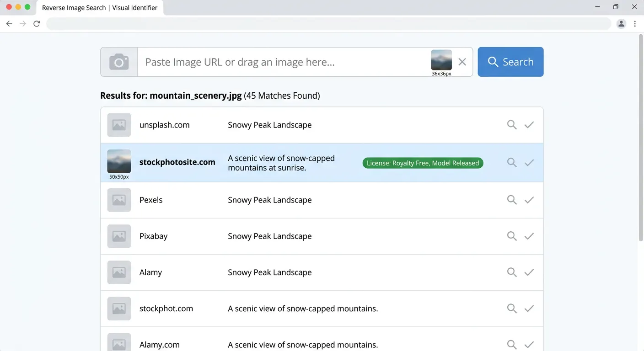Click placeholder image icon for stockphot.com
644x351 pixels.
[119, 308]
